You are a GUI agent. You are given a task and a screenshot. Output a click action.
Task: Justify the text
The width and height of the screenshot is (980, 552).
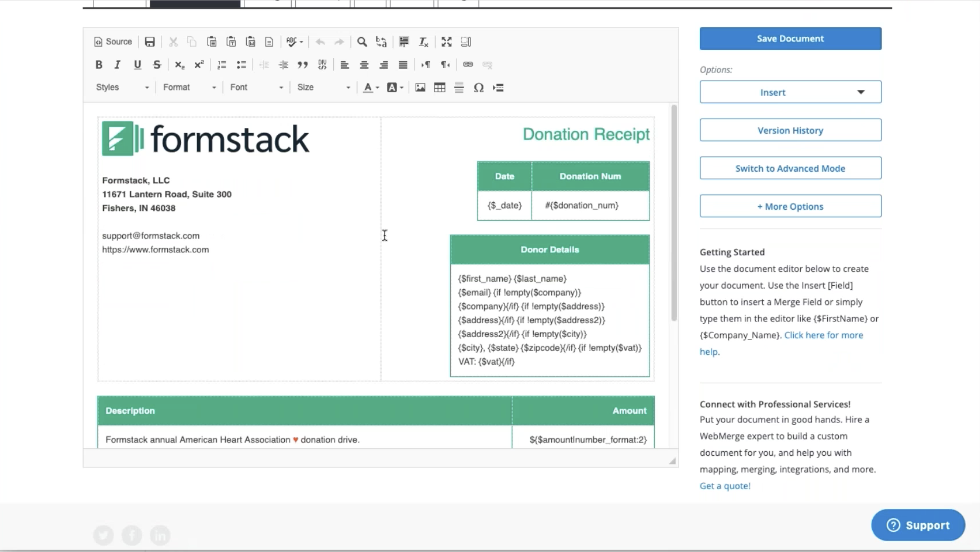[x=403, y=65]
